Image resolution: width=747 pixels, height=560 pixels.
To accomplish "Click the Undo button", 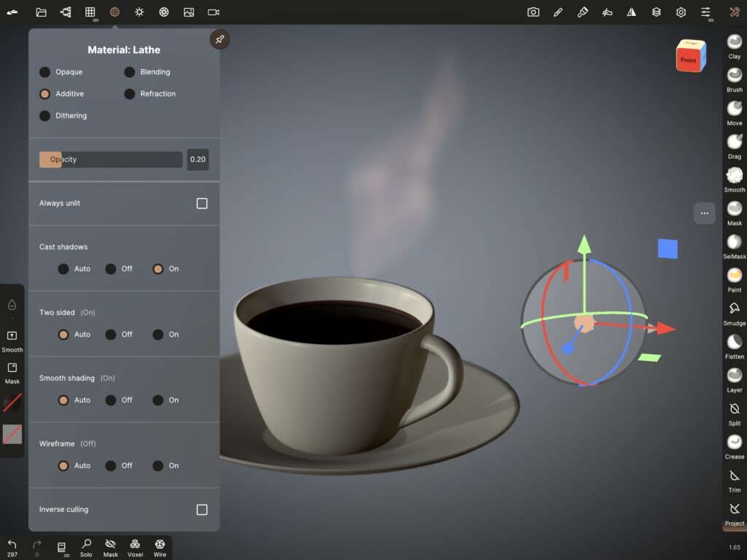I will pyautogui.click(x=12, y=545).
